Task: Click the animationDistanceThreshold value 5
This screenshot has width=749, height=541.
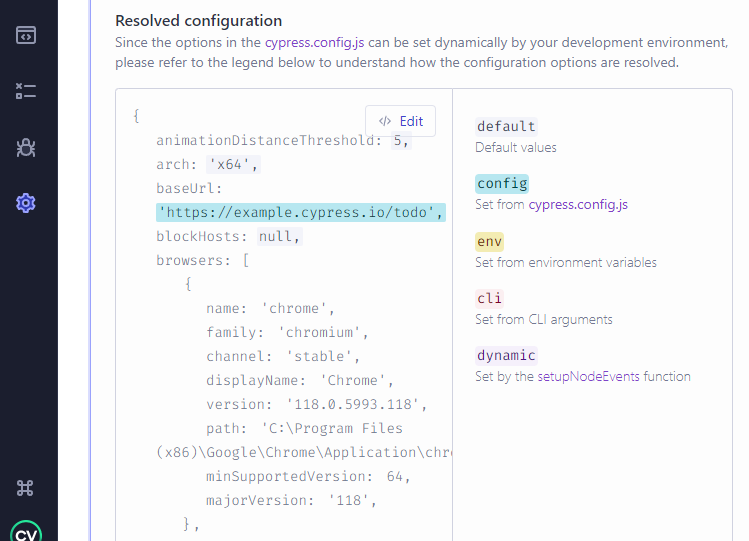Action: click(x=401, y=140)
